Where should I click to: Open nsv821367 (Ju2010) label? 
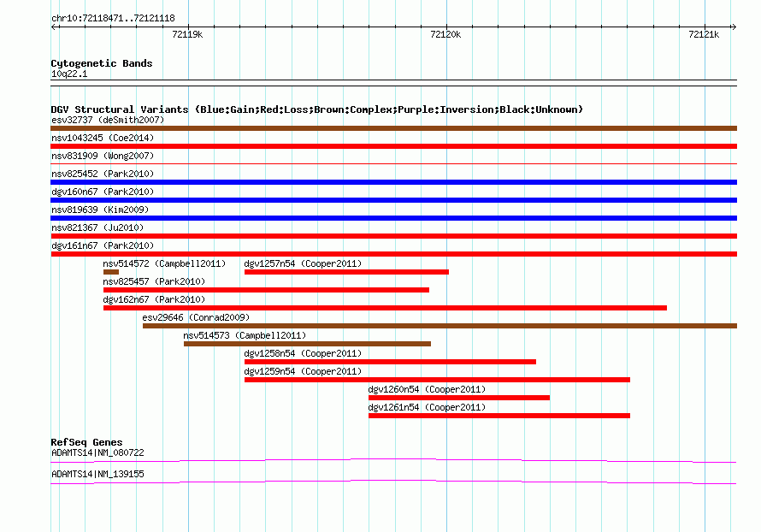(97, 228)
